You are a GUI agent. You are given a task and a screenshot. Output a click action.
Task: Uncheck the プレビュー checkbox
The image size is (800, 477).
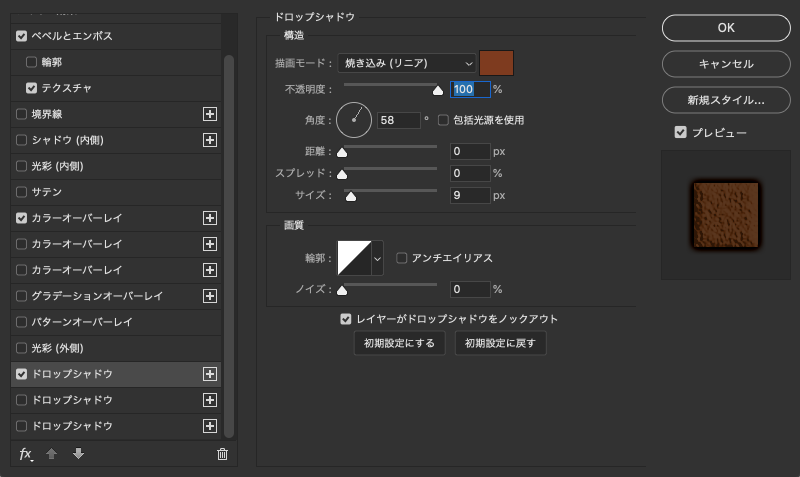[x=681, y=132]
